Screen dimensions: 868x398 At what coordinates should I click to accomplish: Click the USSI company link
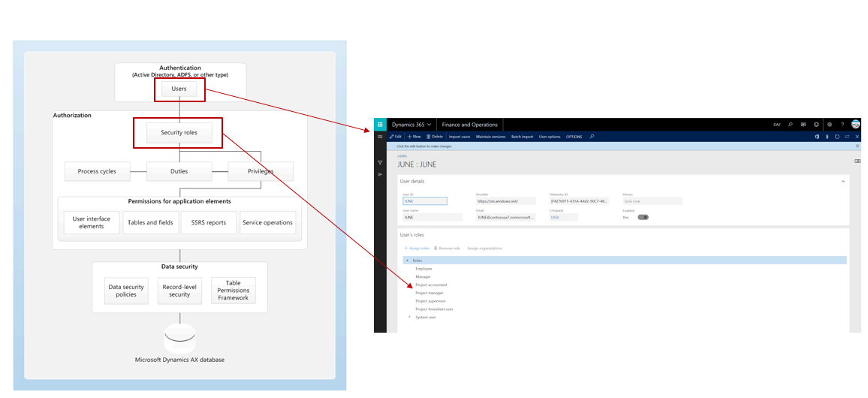coord(555,218)
